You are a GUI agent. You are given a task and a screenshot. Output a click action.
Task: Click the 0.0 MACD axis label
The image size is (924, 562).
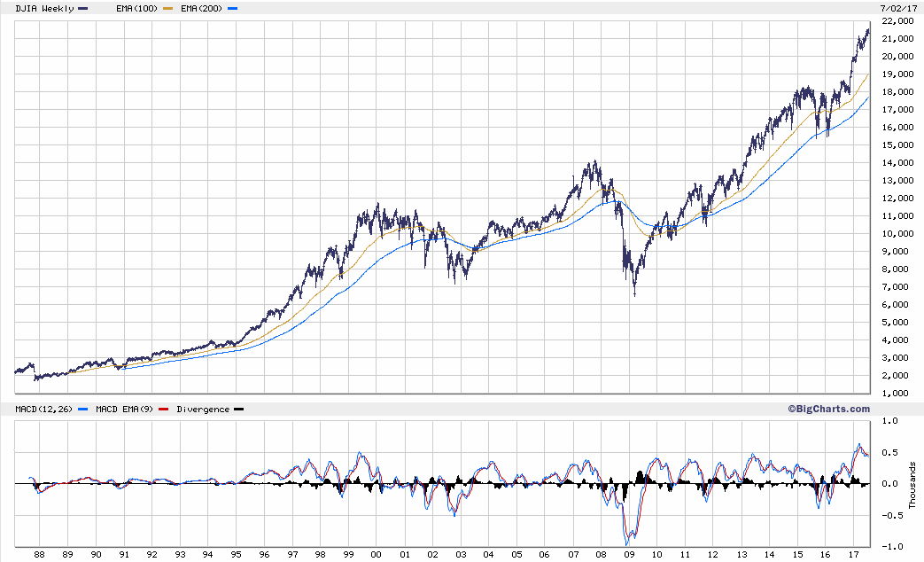pos(890,484)
